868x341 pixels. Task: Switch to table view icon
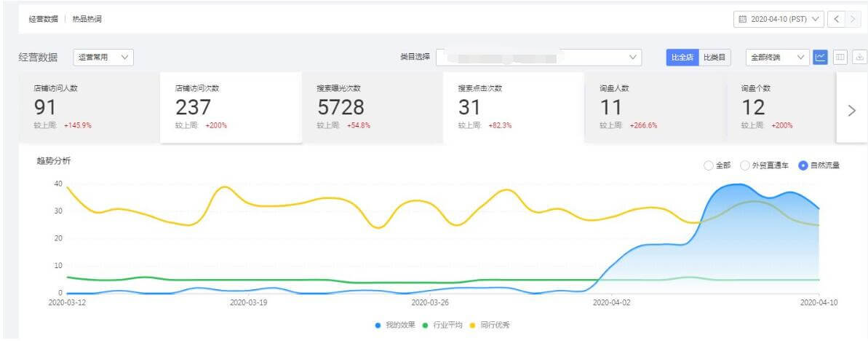coord(840,58)
